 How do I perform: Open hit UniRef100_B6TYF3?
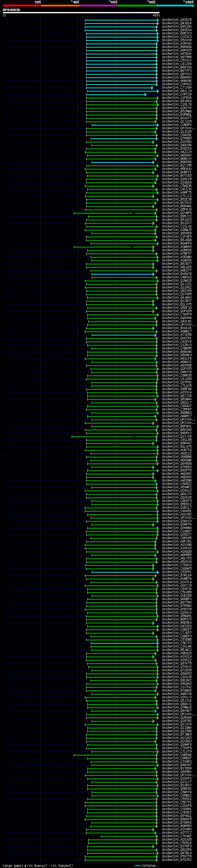pos(177,71)
